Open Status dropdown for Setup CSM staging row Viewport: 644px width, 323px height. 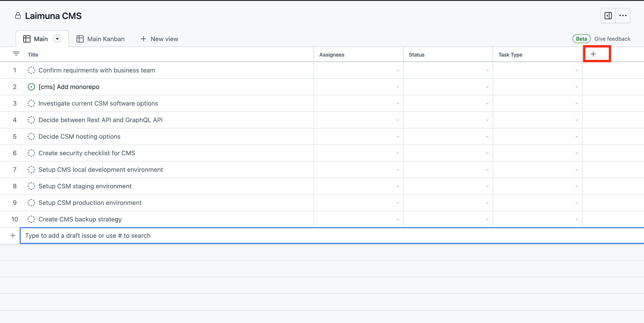pyautogui.click(x=487, y=186)
